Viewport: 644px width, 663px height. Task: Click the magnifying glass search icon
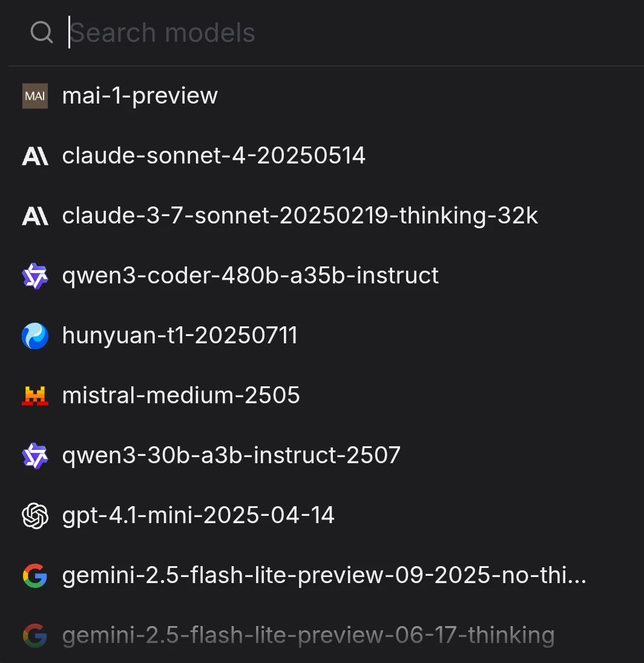(x=41, y=33)
